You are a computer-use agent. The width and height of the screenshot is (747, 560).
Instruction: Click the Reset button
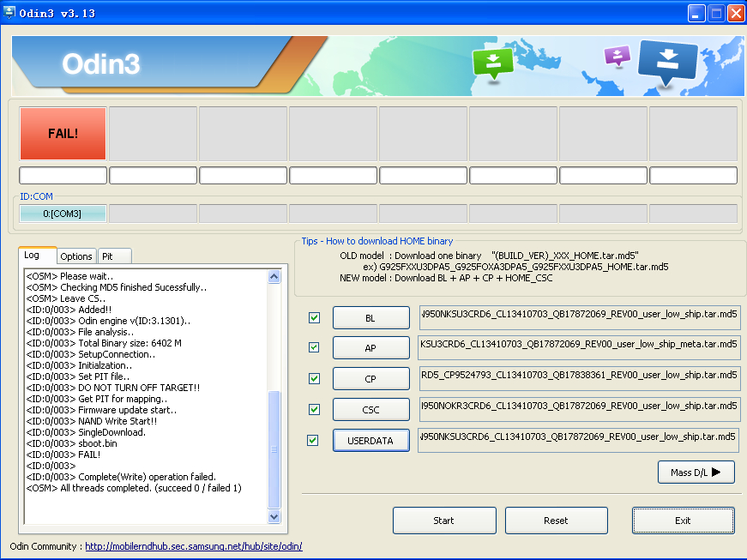[556, 521]
